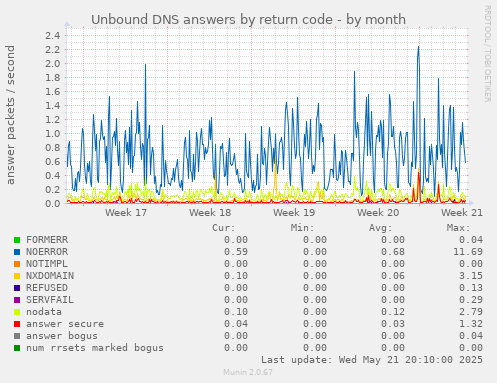Click the Max: column header
This screenshot has width=497, height=383.
pos(459,228)
